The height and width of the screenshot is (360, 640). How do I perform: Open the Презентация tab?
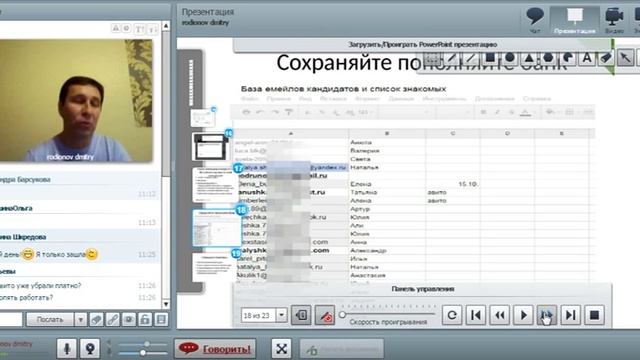[x=574, y=20]
